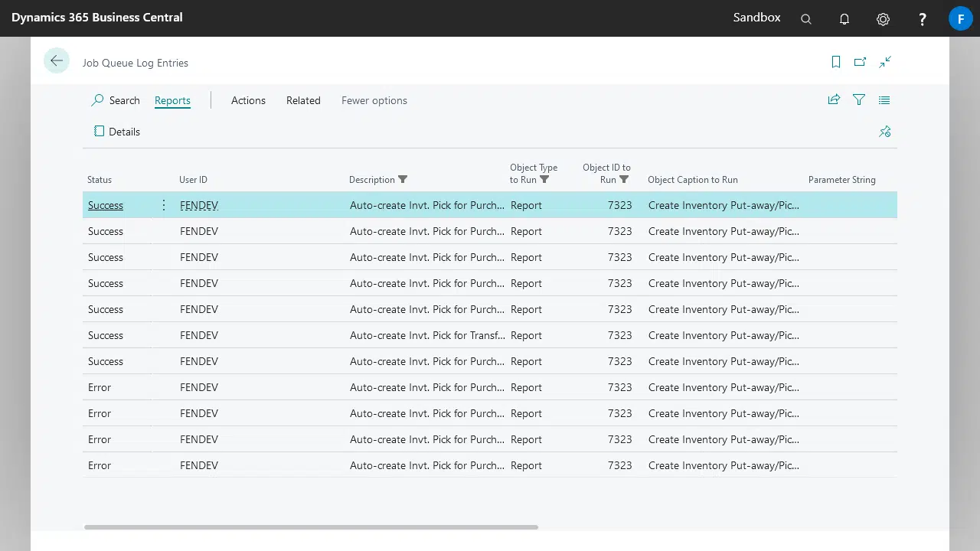Click the back arrow button
The height and width of the screenshot is (551, 980).
(57, 61)
